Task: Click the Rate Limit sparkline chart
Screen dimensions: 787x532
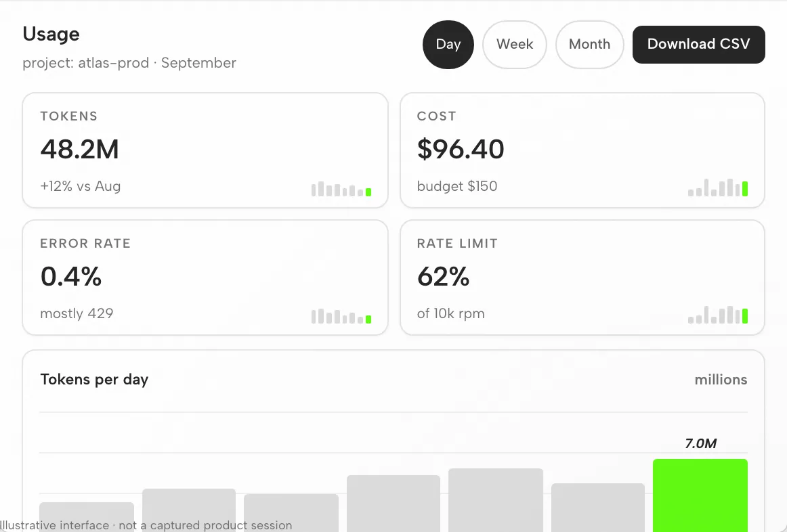Action: (718, 315)
